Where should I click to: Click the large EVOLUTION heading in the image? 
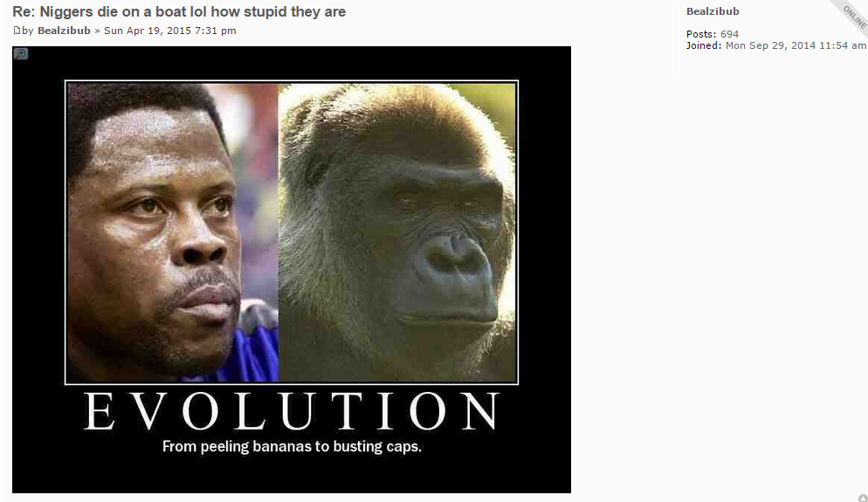tap(292, 411)
